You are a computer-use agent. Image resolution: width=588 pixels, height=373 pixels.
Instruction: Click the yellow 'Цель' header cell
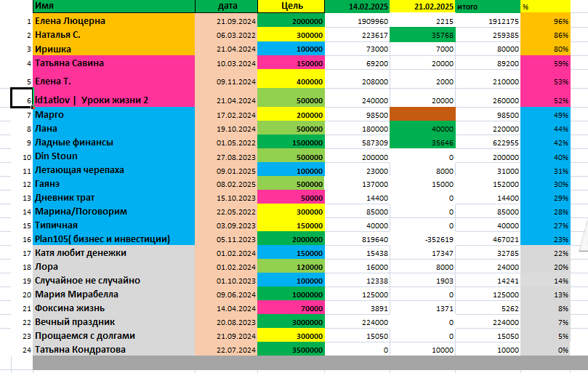291,6
